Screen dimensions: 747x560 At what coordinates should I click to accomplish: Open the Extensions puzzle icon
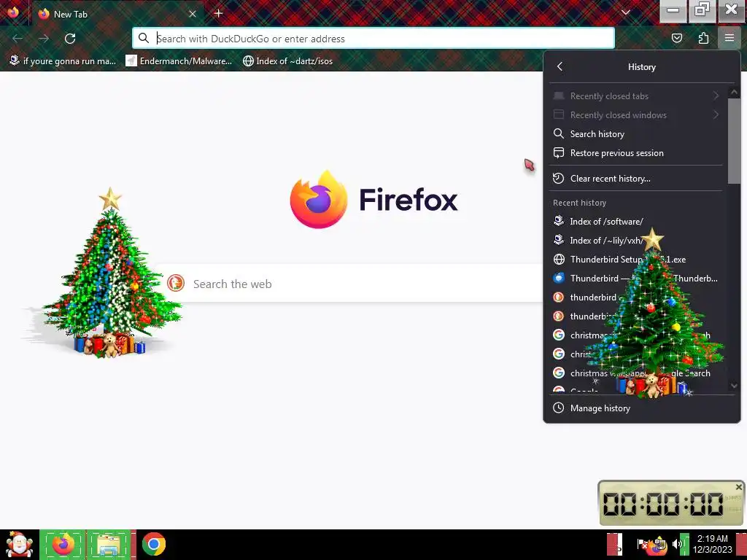(703, 38)
